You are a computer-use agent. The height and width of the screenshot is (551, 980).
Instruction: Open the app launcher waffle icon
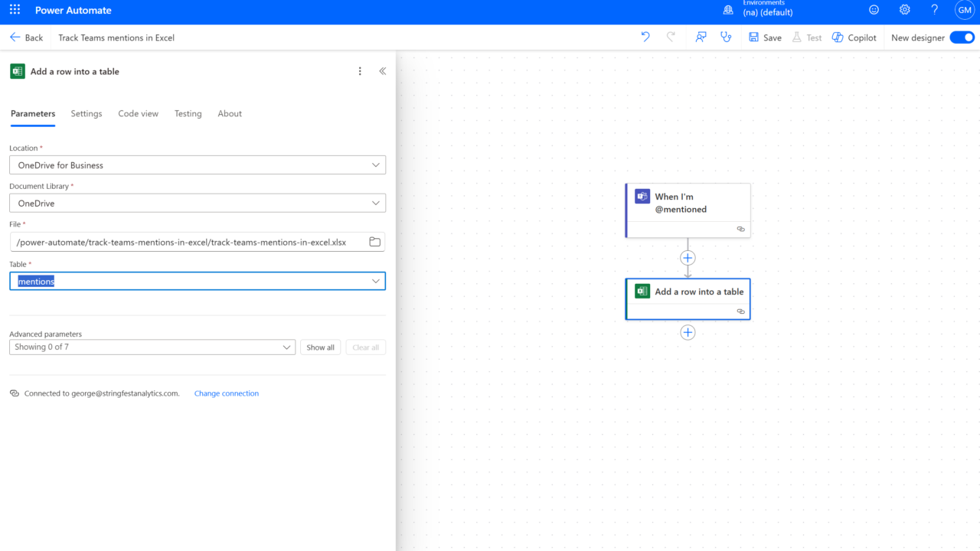(x=15, y=10)
